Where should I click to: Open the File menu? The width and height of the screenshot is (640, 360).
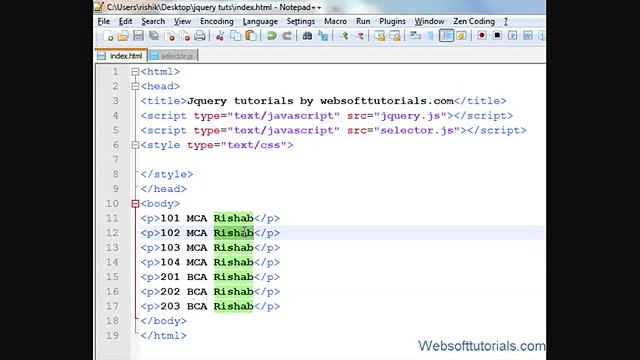pyautogui.click(x=104, y=21)
